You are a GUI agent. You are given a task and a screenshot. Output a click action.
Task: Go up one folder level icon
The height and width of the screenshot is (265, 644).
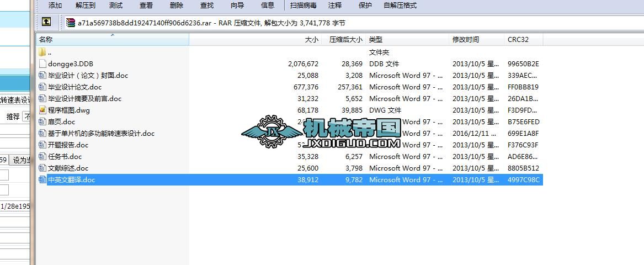click(x=46, y=22)
